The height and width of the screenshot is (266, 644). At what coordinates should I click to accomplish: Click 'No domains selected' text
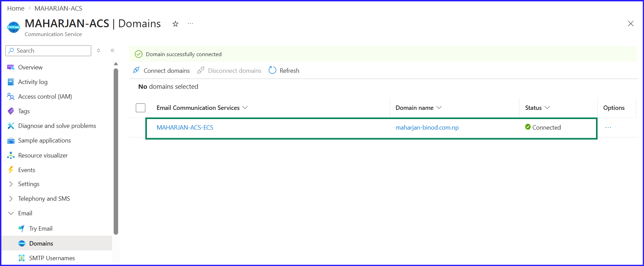click(168, 87)
